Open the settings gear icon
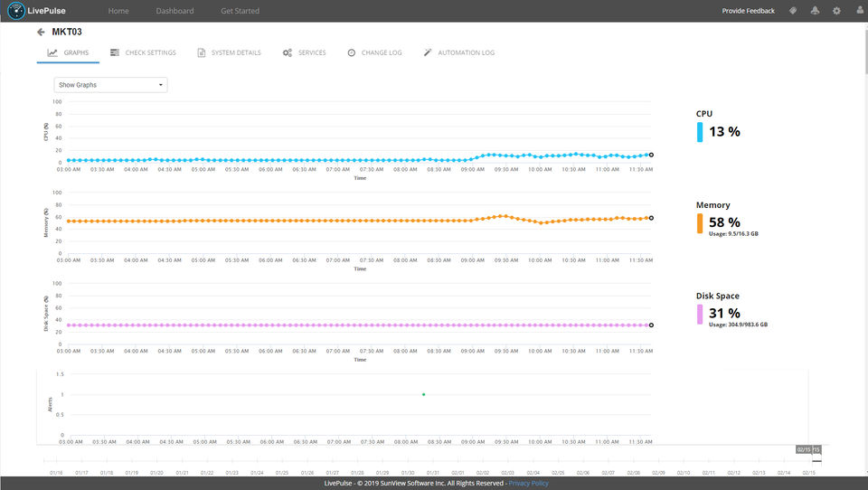Screen dimensions: 868x490 tap(836, 11)
